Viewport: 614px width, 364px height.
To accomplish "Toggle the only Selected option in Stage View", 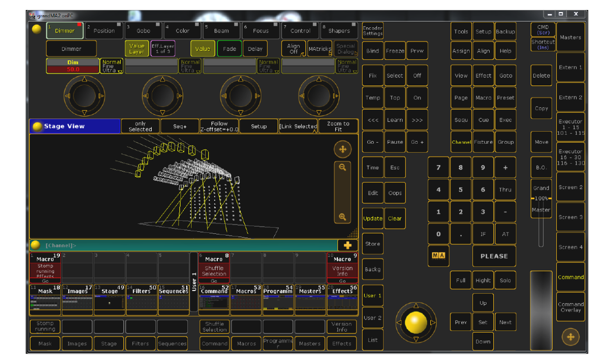I will click(x=140, y=126).
